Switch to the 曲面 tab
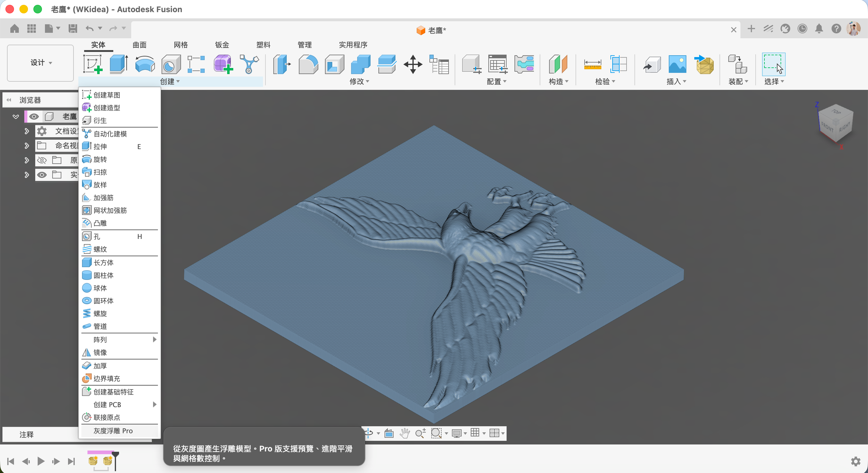Image resolution: width=868 pixels, height=473 pixels. click(139, 45)
